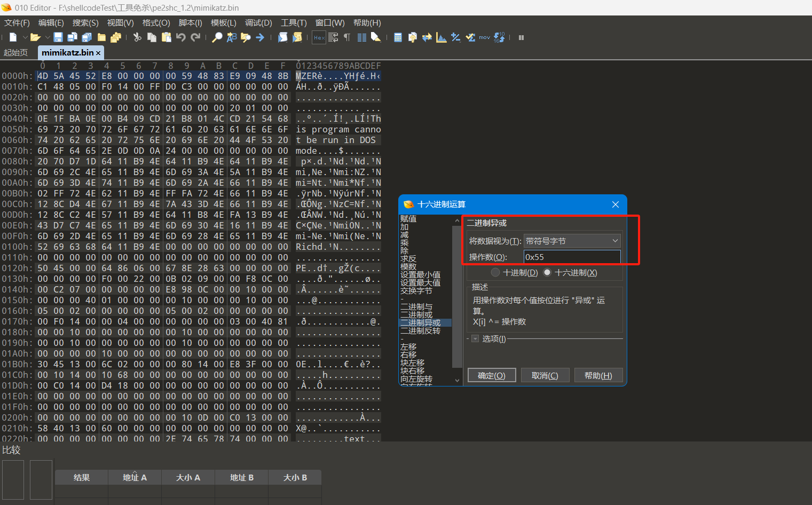Click the Copy toolbar icon
Image resolution: width=812 pixels, height=505 pixels.
152,37
